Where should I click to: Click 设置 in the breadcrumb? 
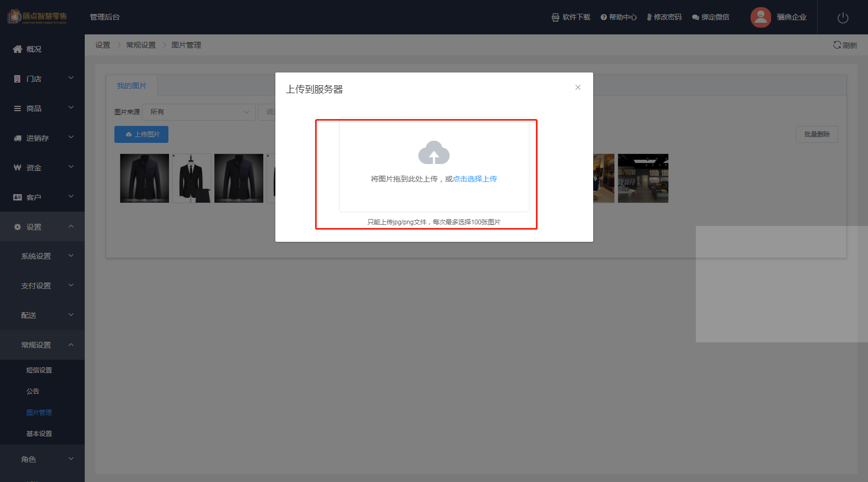pos(103,45)
